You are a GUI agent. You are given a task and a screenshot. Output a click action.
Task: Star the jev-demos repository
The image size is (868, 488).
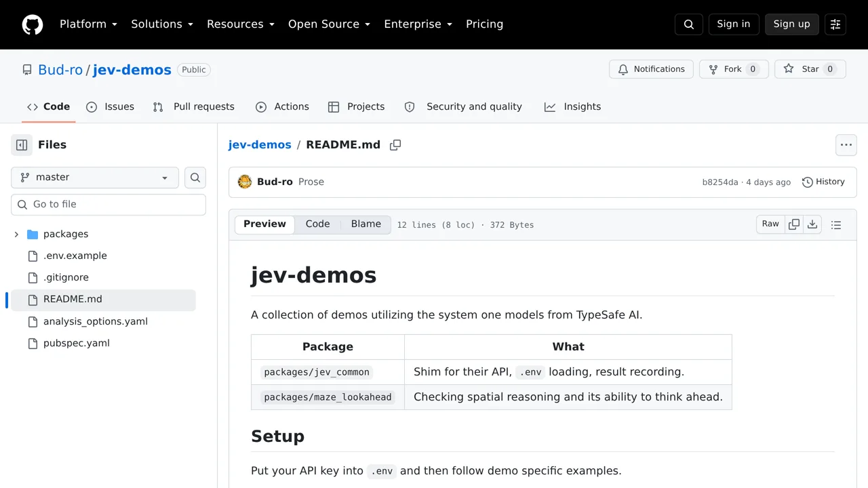coord(810,69)
